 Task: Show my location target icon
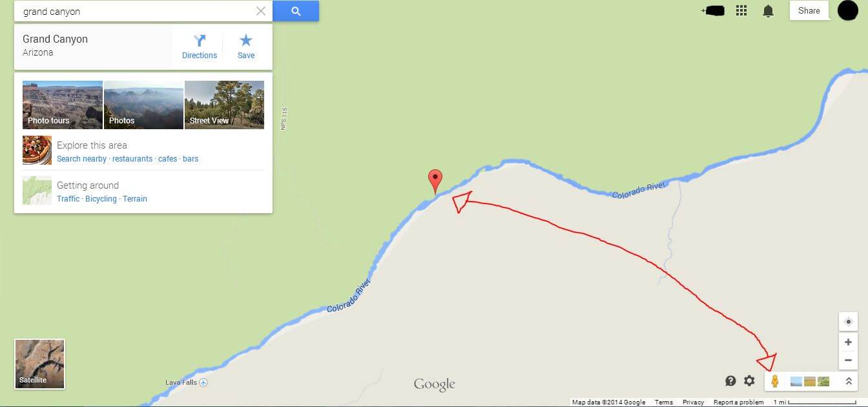click(x=848, y=322)
